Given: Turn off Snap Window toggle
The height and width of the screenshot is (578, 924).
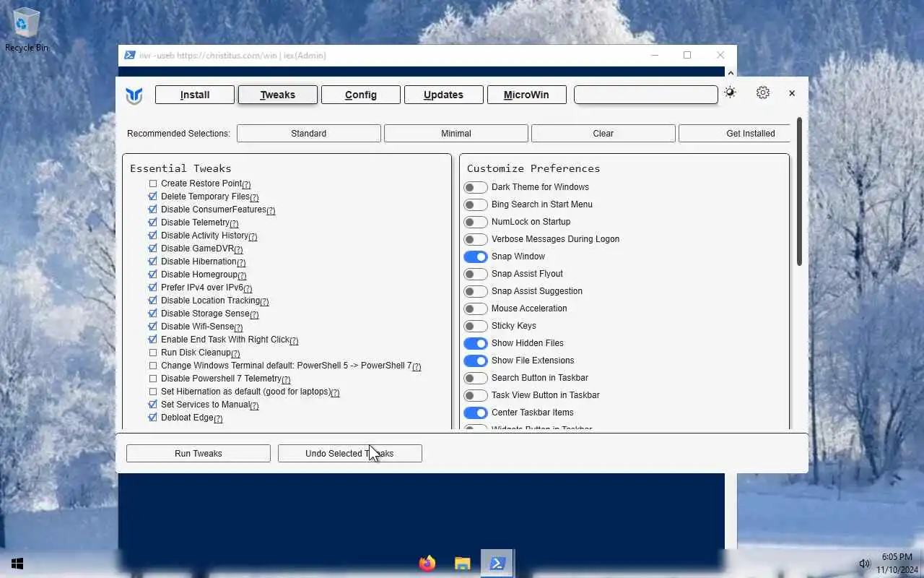Looking at the screenshot, I should click(476, 256).
